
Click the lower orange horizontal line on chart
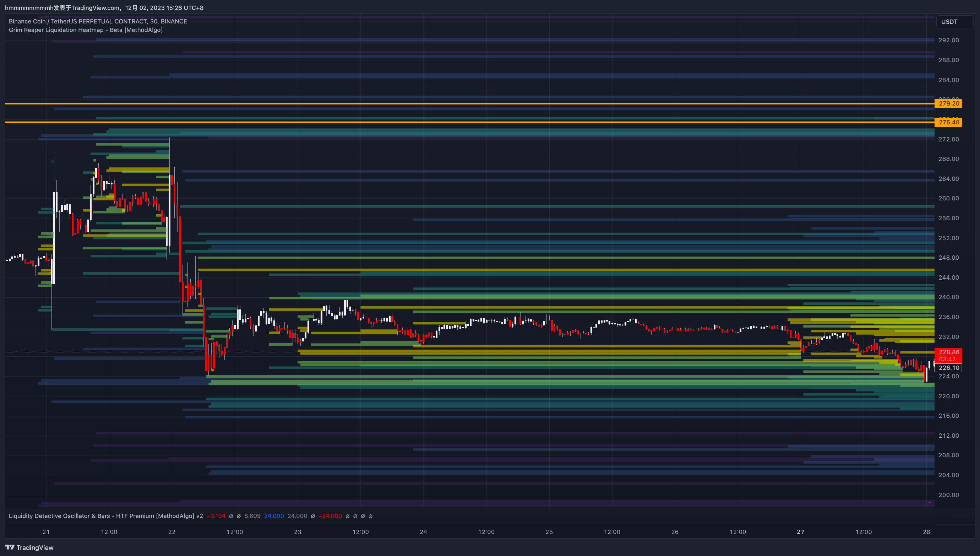(458, 122)
